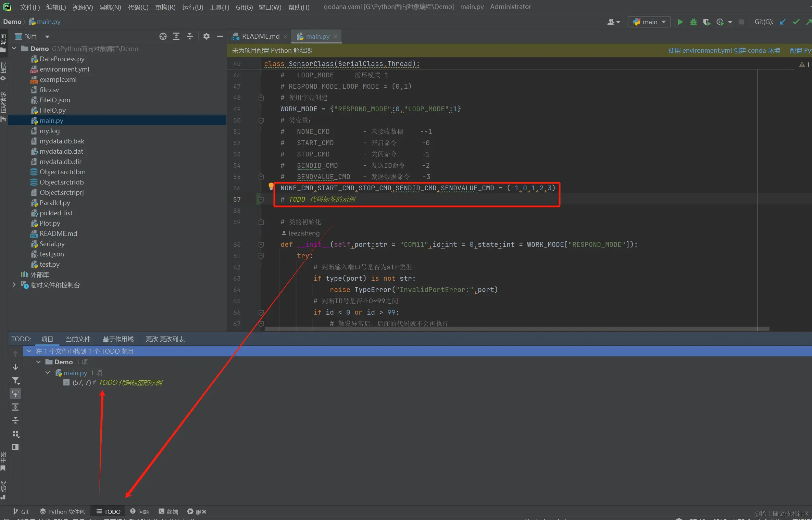Click the create conda environment link
The width and height of the screenshot is (812, 520).
724,51
